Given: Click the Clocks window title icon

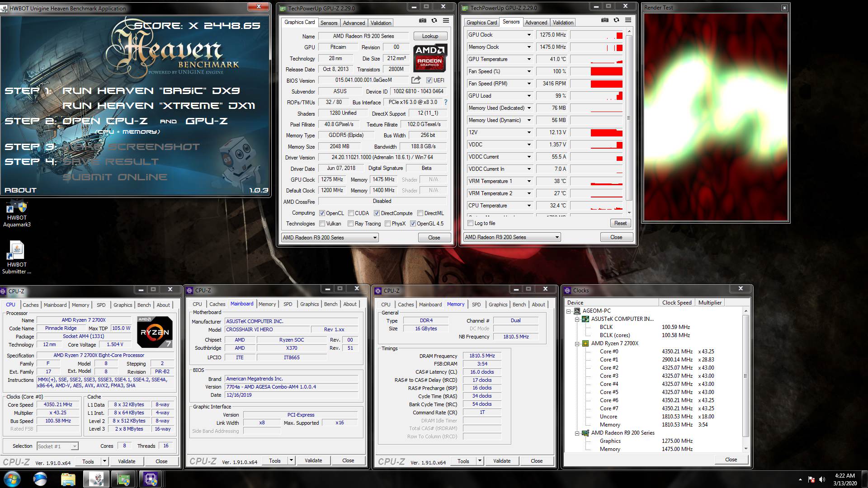Looking at the screenshot, I should pos(568,290).
